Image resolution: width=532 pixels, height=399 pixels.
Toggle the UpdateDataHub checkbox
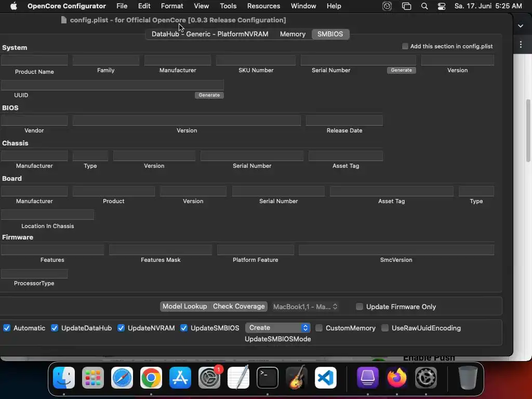(54, 328)
